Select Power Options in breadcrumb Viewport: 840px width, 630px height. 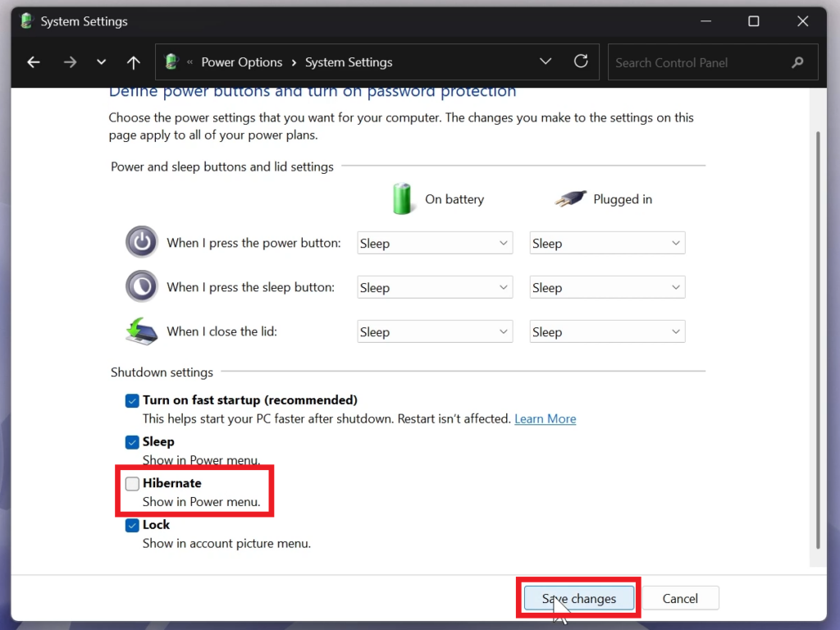click(x=241, y=62)
